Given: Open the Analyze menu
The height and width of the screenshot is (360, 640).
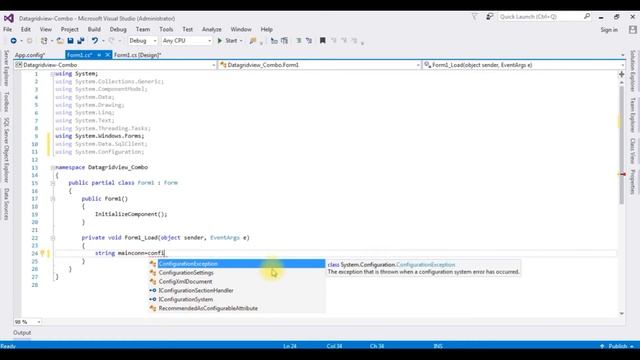Looking at the screenshot, I should click(212, 29).
